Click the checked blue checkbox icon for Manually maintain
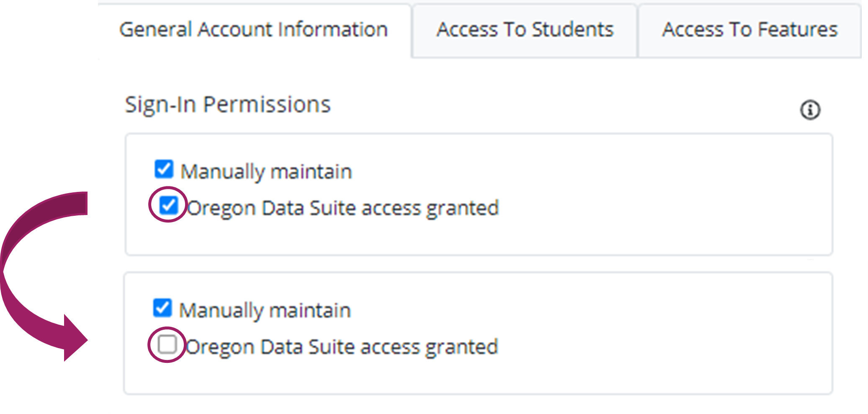 pyautogui.click(x=163, y=170)
